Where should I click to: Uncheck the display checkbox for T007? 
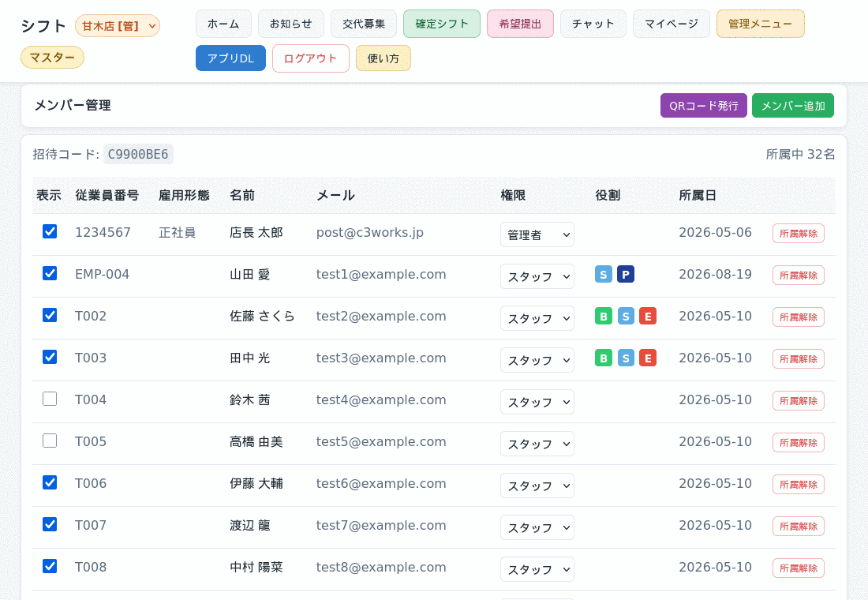coord(50,524)
